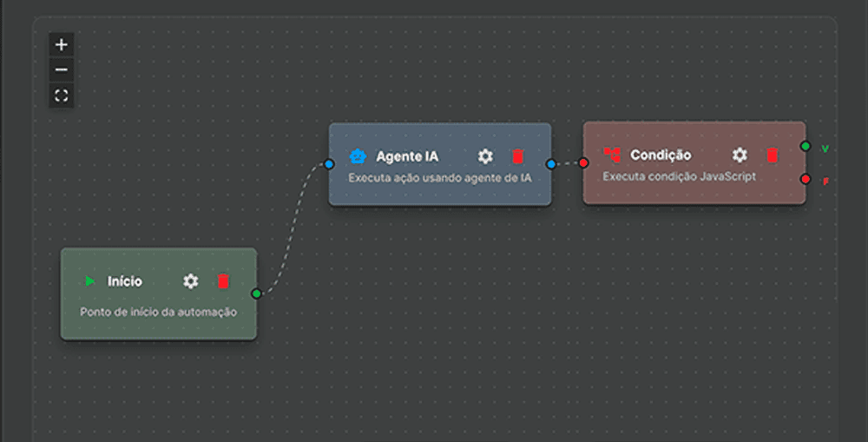
Task: Click the Condição green true output handle
Action: (x=806, y=147)
